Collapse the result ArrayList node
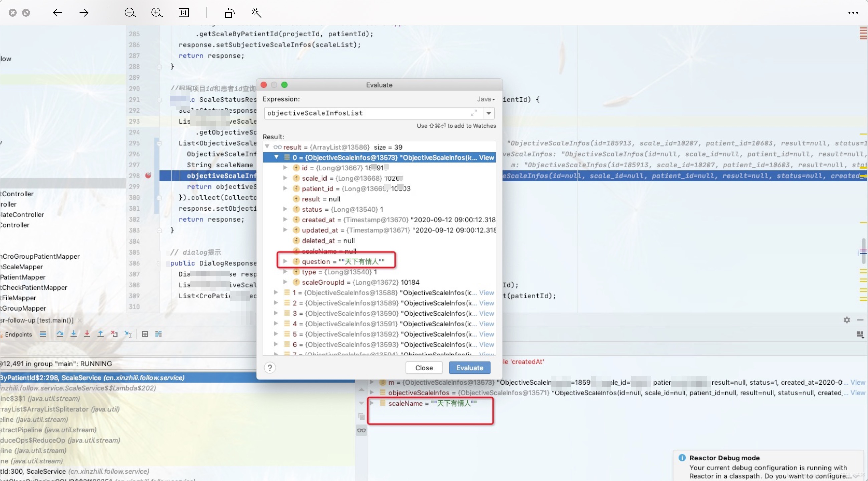Viewport: 868px width, 481px height. tap(267, 147)
